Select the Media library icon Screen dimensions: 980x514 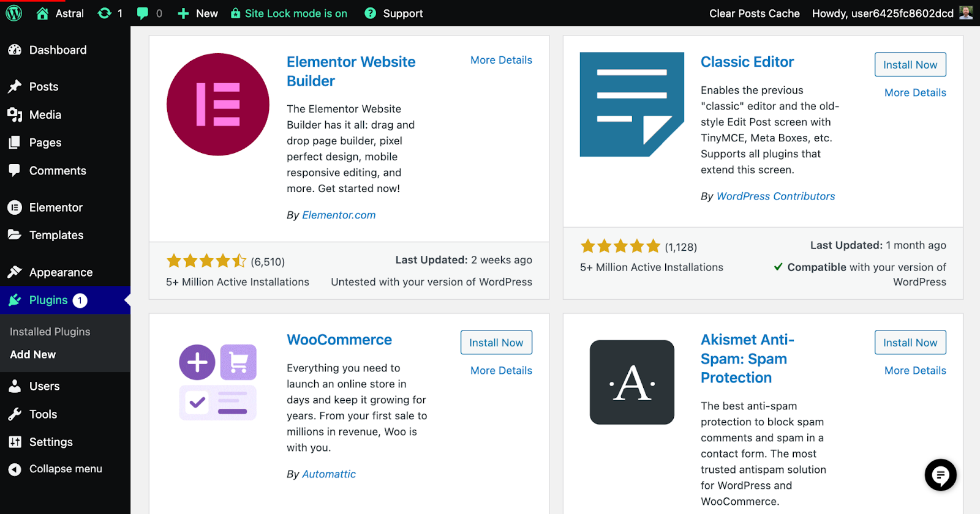13,114
